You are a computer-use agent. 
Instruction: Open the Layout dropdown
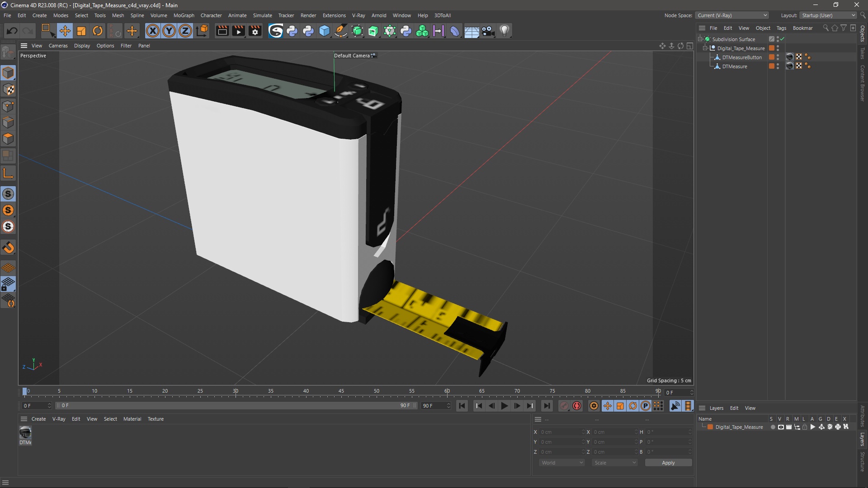[828, 15]
